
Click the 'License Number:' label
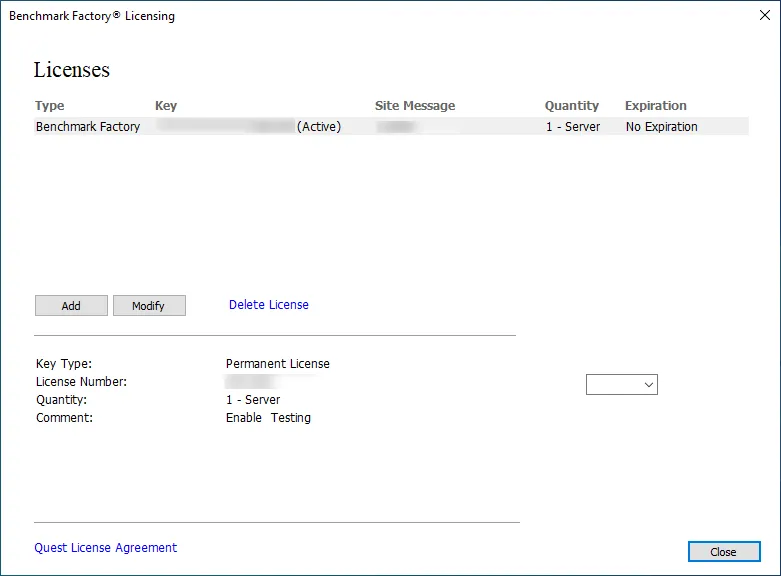point(81,382)
